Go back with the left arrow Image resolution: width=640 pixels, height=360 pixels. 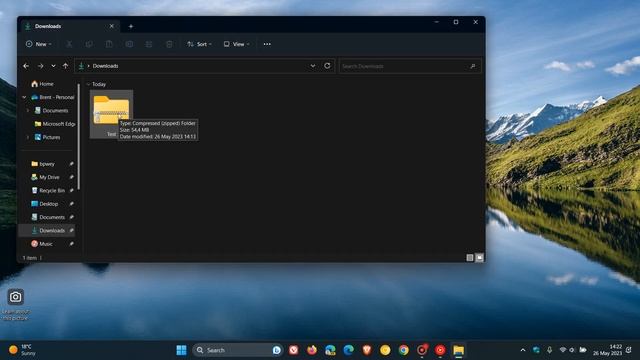(26, 66)
